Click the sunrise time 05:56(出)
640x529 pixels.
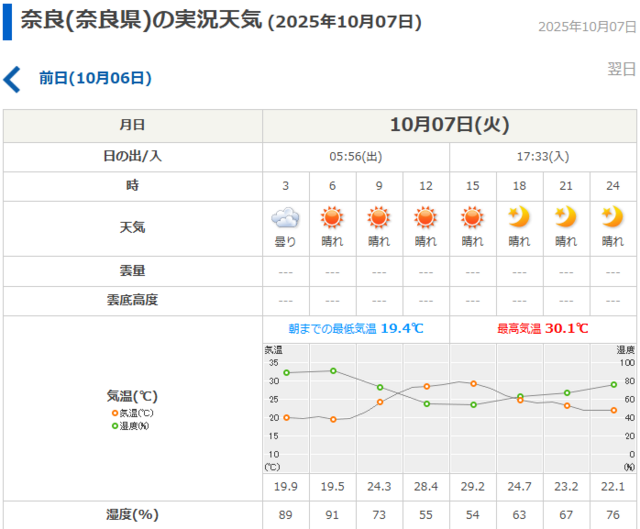(356, 156)
